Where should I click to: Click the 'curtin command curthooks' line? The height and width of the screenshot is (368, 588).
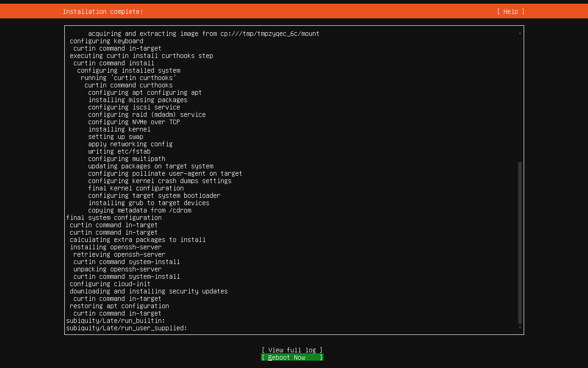(x=129, y=85)
